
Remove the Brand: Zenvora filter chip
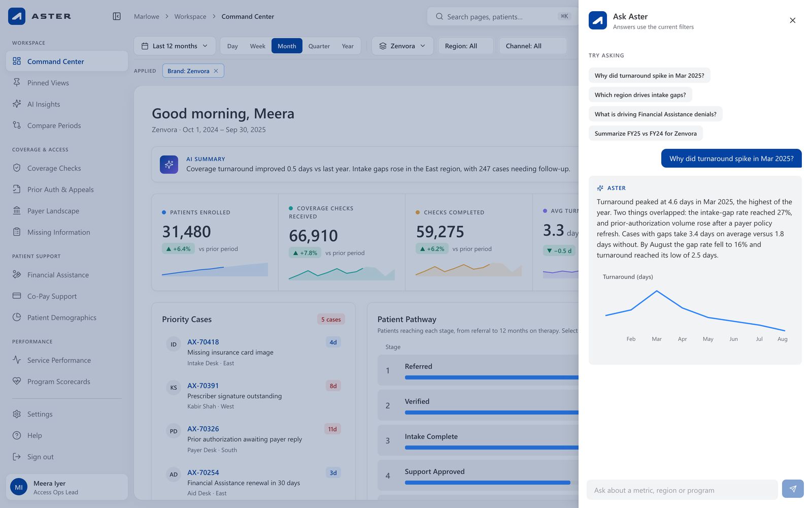(216, 71)
